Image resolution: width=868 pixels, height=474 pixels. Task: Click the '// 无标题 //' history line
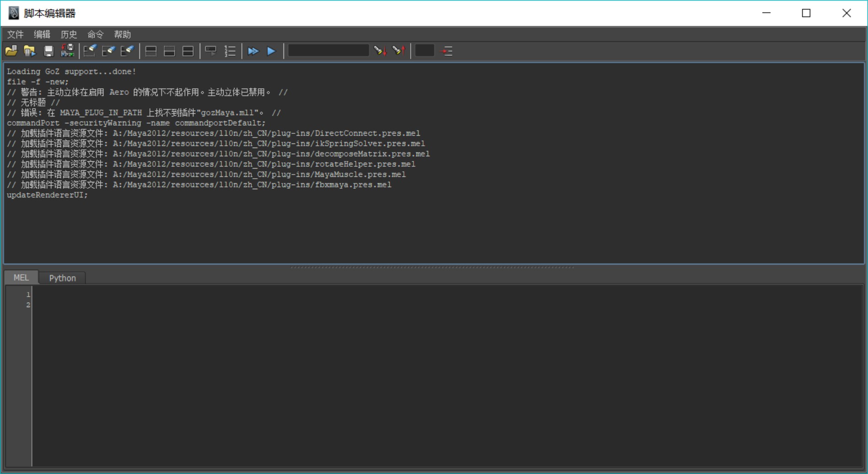click(x=33, y=102)
